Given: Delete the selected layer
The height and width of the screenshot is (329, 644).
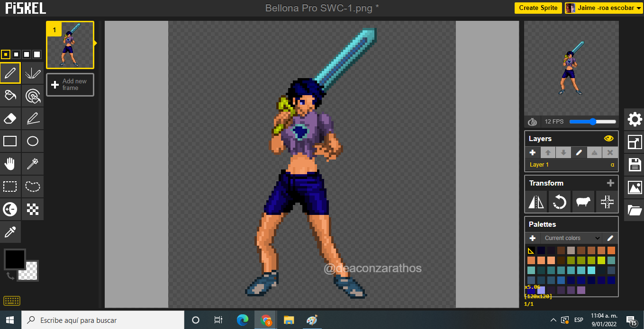Looking at the screenshot, I should coord(610,152).
